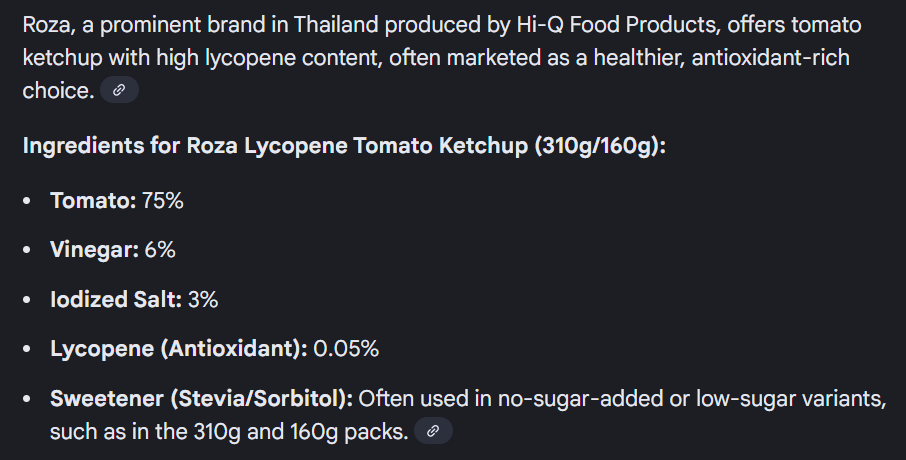Open source link icon after "160g packs."
The height and width of the screenshot is (460, 906).
pos(433,432)
